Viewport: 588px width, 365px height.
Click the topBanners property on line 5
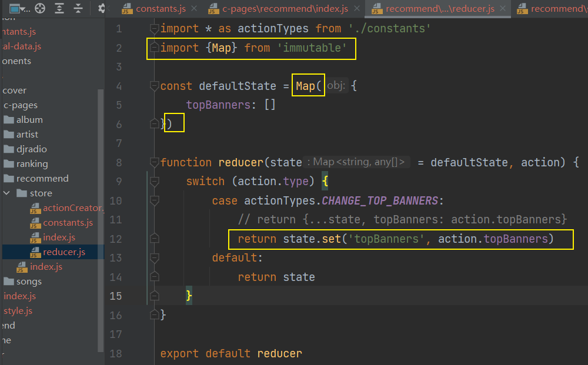pyautogui.click(x=218, y=105)
